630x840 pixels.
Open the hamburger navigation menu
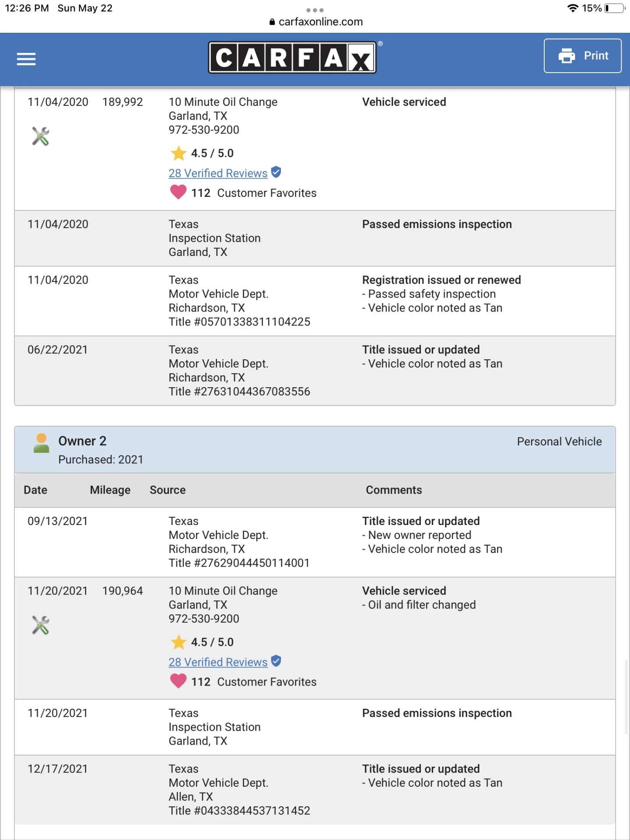[26, 59]
